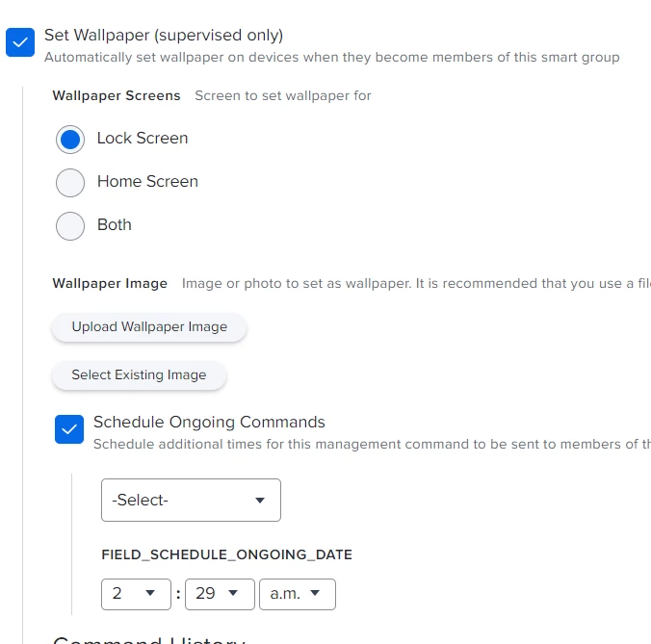The height and width of the screenshot is (644, 651).
Task: Click the arrow of the minutes selector
Action: click(233, 593)
